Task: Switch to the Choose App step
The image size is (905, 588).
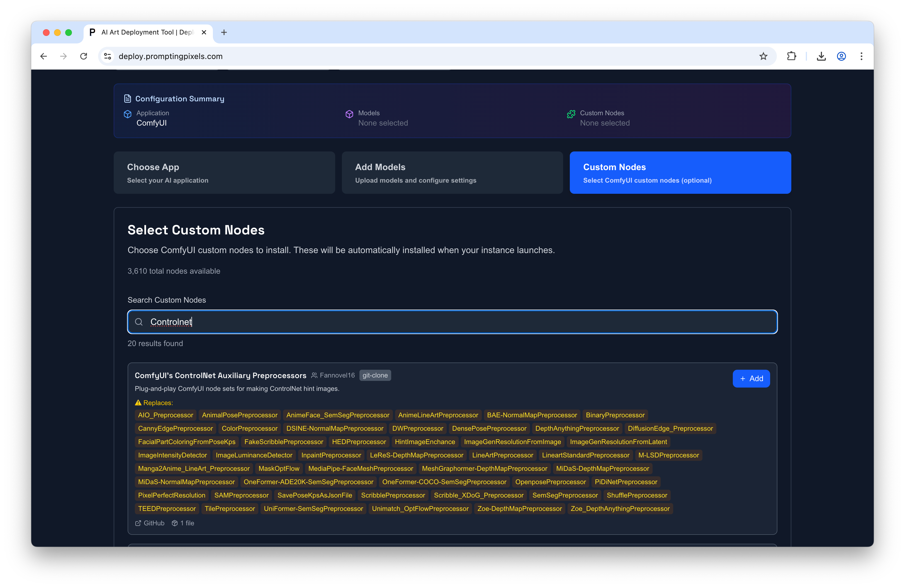Action: (x=224, y=172)
